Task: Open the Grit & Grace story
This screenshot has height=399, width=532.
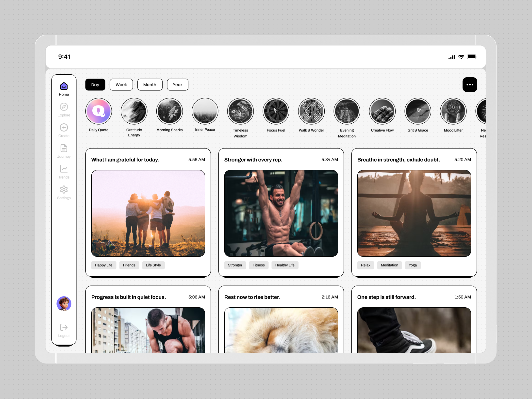Action: coord(417,111)
